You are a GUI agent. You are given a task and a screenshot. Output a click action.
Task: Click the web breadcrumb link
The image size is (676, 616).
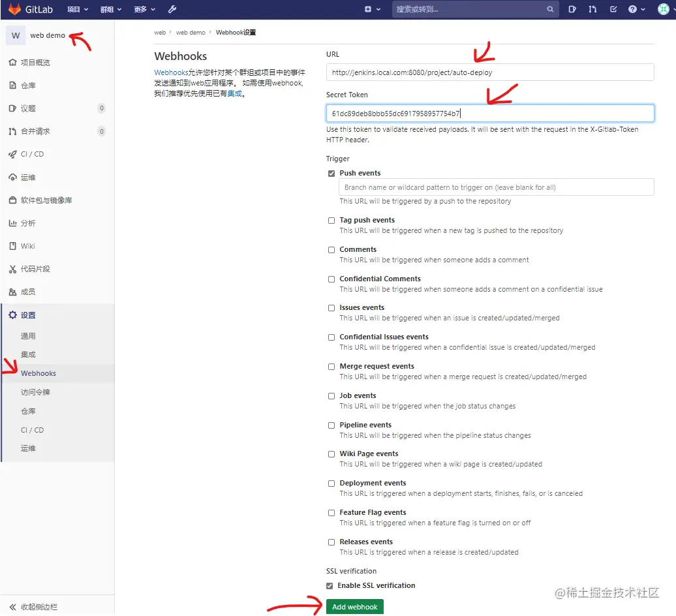point(160,33)
